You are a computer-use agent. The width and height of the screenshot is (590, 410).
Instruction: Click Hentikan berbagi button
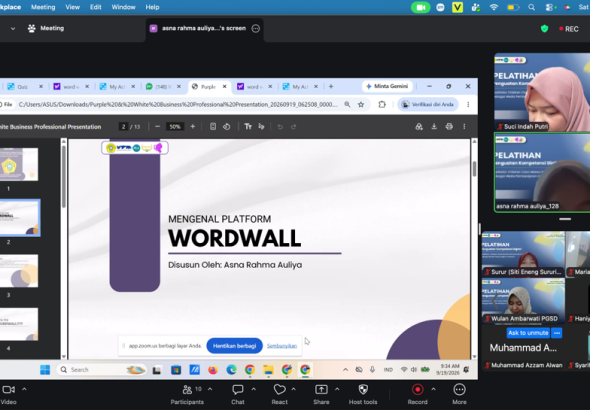[x=234, y=346]
